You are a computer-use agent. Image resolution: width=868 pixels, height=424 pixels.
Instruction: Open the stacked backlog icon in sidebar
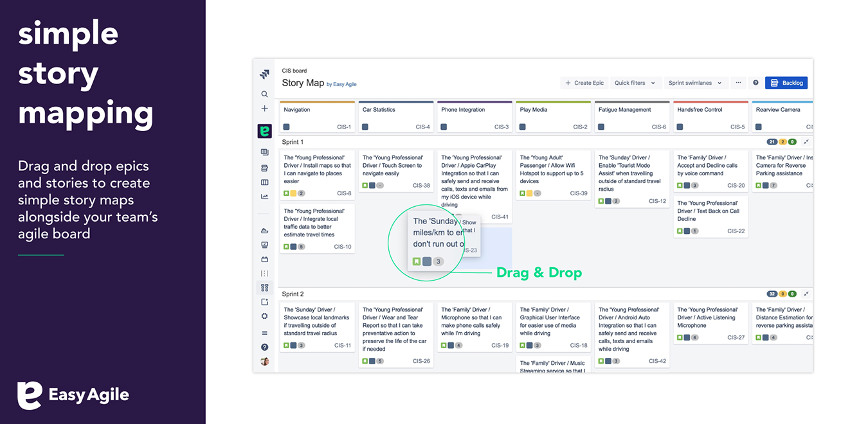pos(264,168)
